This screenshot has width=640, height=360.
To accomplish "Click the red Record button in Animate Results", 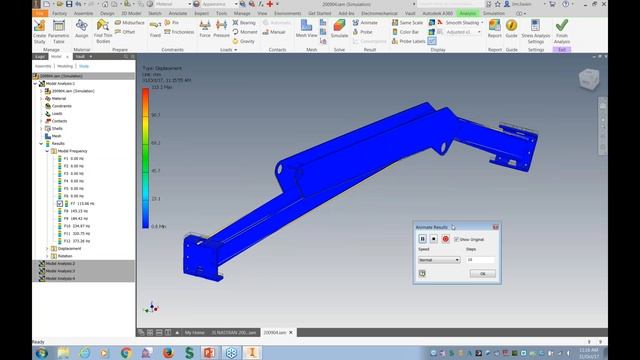I will pyautogui.click(x=445, y=239).
